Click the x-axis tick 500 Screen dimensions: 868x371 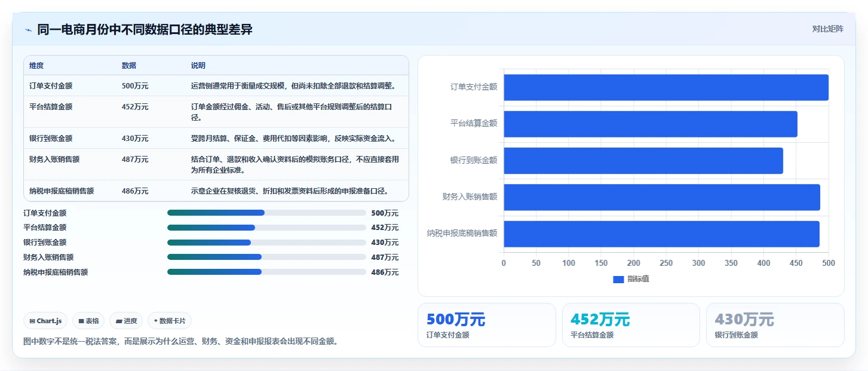pyautogui.click(x=829, y=263)
